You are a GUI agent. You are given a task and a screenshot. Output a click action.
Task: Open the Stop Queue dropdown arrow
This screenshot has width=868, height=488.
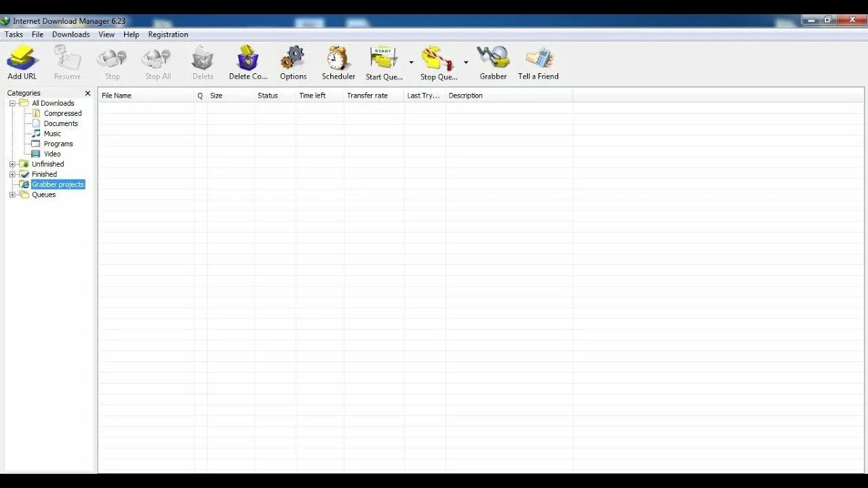(466, 62)
